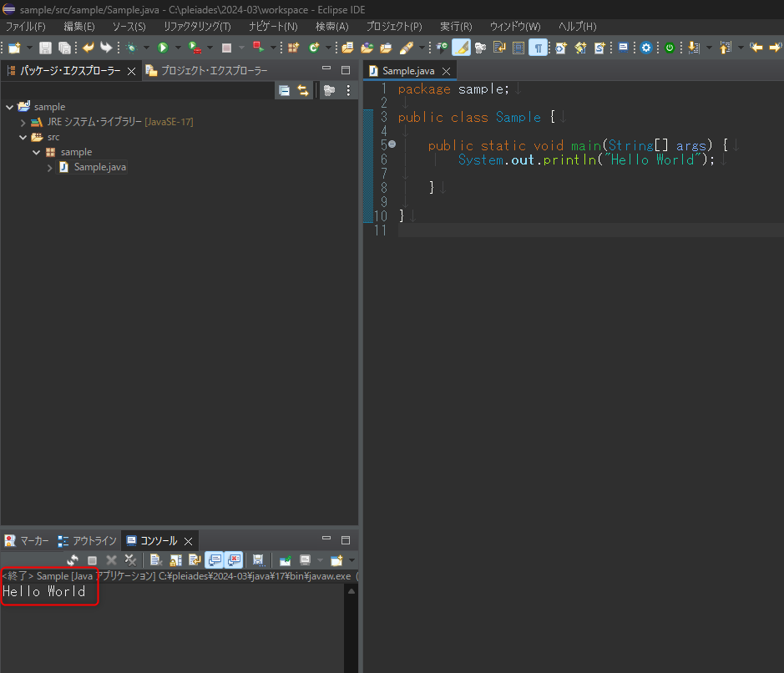
Task: Switch to プロジェクト・エクスプローラー tab
Action: pos(207,71)
